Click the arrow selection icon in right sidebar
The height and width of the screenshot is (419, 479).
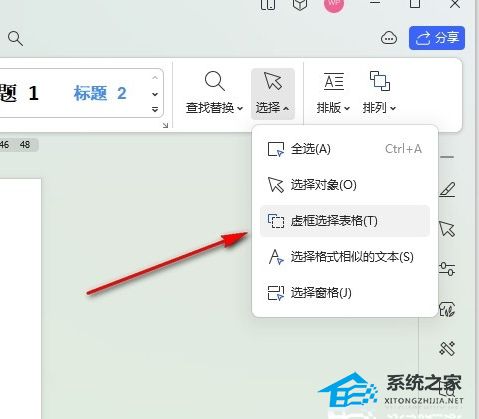(447, 229)
